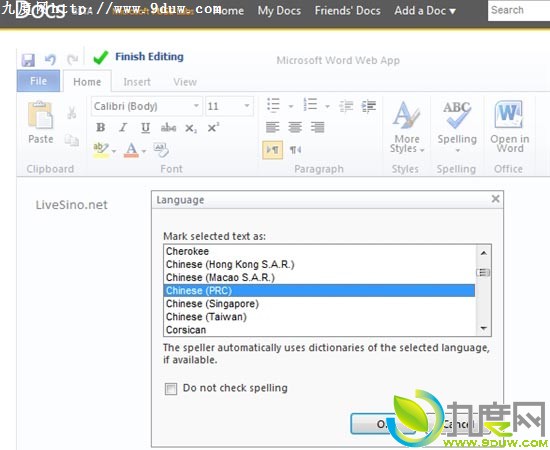Toggle Underline formatting
Viewport: 550px width, 450px height.
(145, 127)
